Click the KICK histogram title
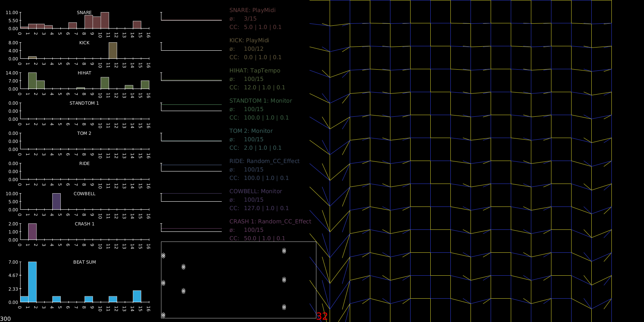Screen dimensions: 644x322 [85, 43]
